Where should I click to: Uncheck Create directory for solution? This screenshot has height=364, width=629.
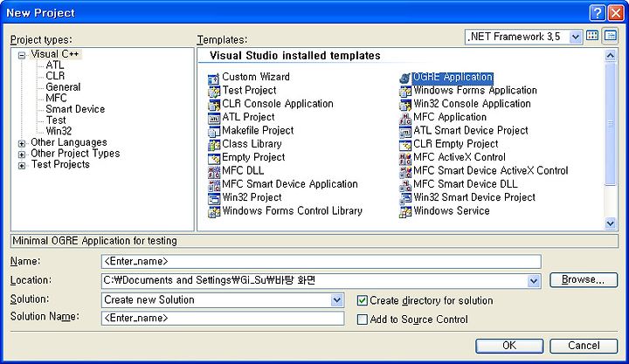pyautogui.click(x=363, y=300)
